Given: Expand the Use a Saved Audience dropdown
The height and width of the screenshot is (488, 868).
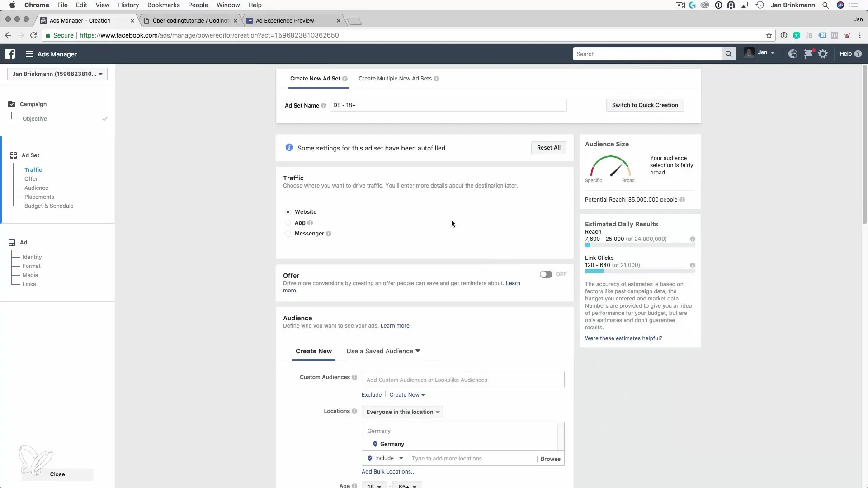Looking at the screenshot, I should click(383, 351).
